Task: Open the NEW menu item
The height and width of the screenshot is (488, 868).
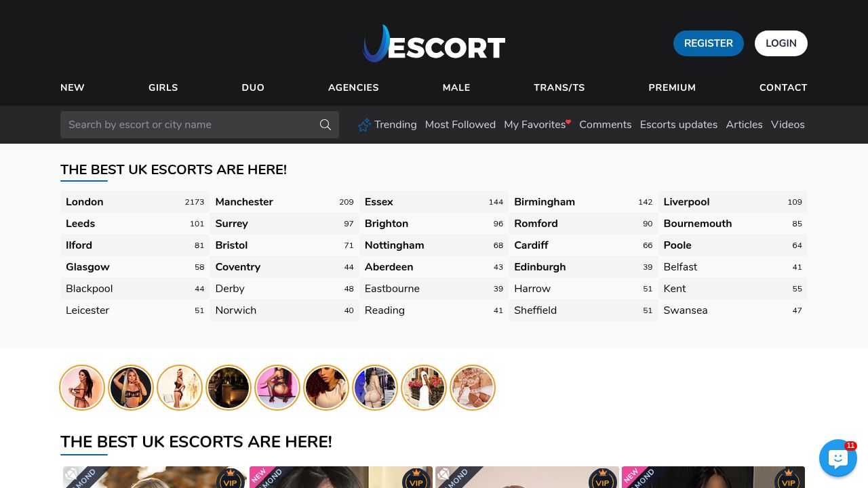Action: (x=73, y=87)
